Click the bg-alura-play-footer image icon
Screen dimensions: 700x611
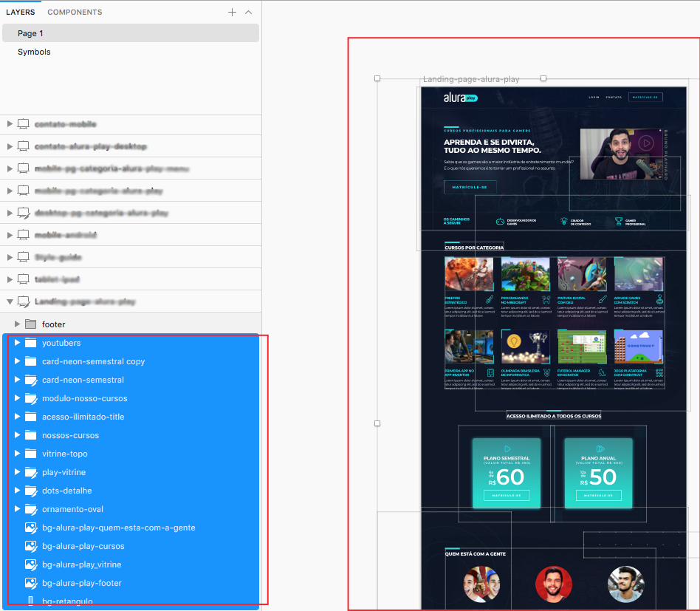point(31,583)
